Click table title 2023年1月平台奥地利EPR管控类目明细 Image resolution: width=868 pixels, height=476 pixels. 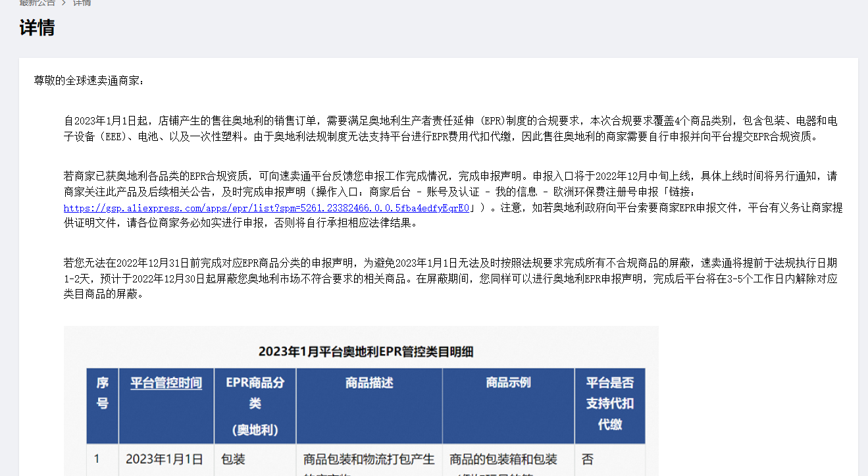pos(366,352)
